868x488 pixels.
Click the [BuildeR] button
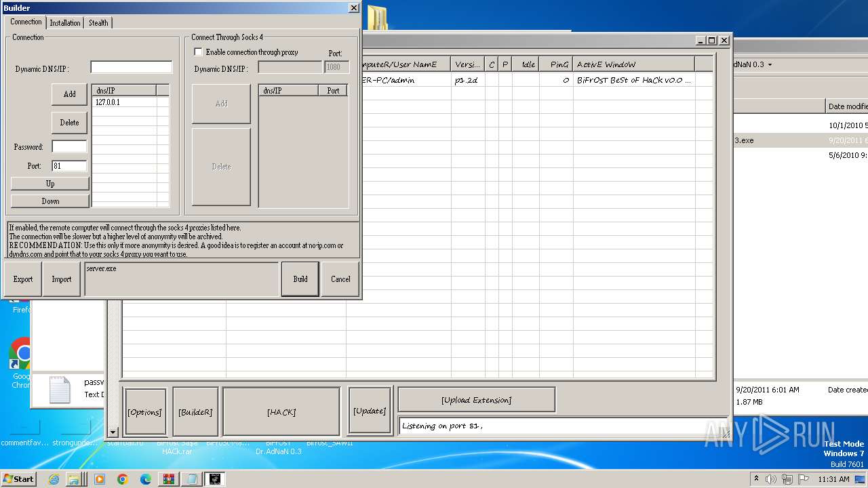click(x=195, y=412)
